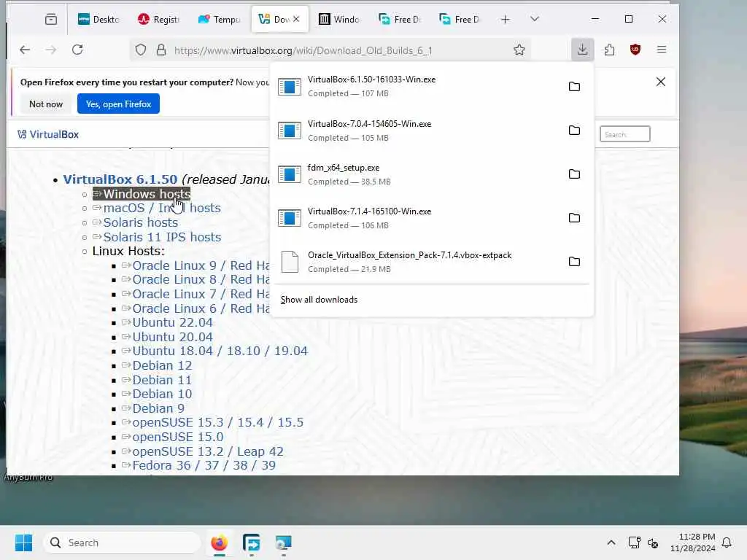Reload the current page
The width and height of the screenshot is (747, 560).
[77, 50]
